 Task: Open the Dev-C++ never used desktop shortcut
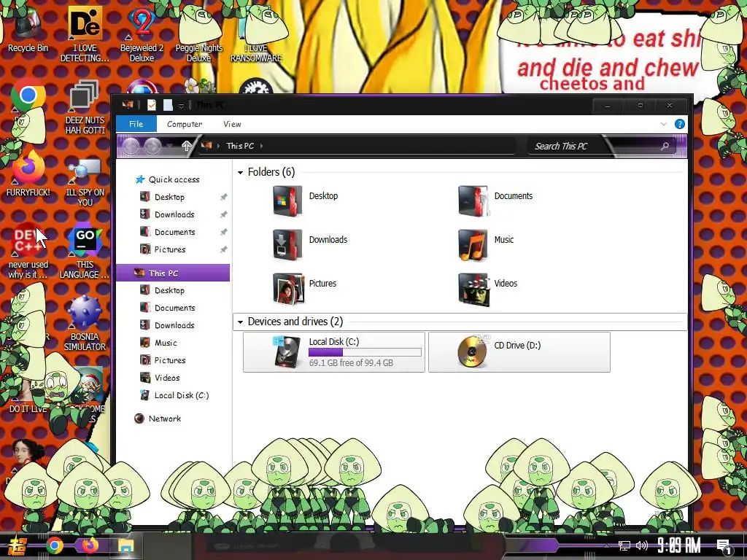point(28,251)
